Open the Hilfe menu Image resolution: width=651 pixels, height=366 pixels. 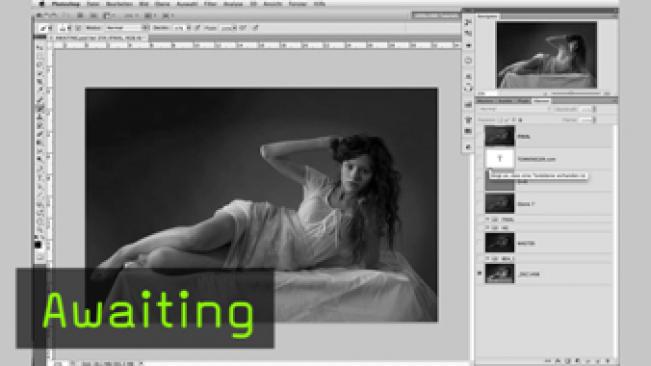319,4
